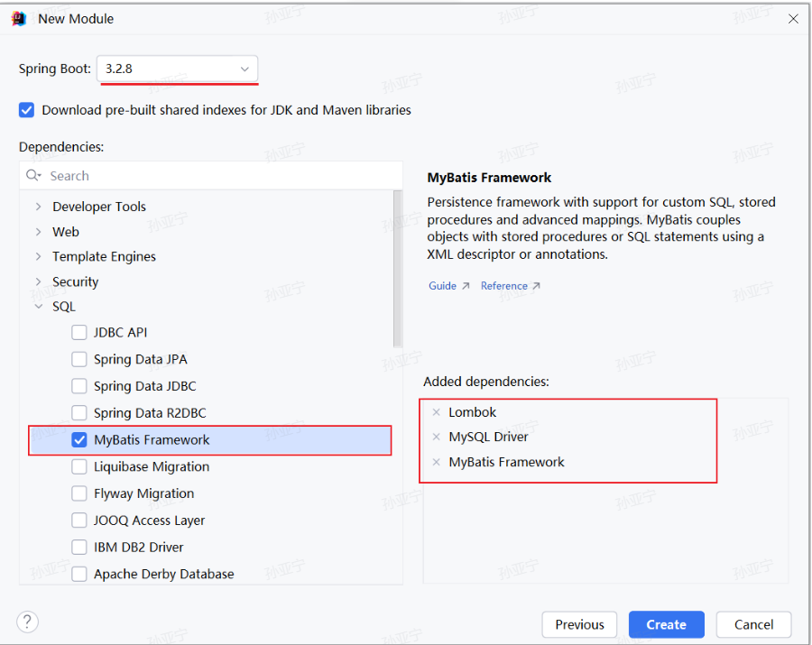Select the Template Engines tree item

[104, 256]
